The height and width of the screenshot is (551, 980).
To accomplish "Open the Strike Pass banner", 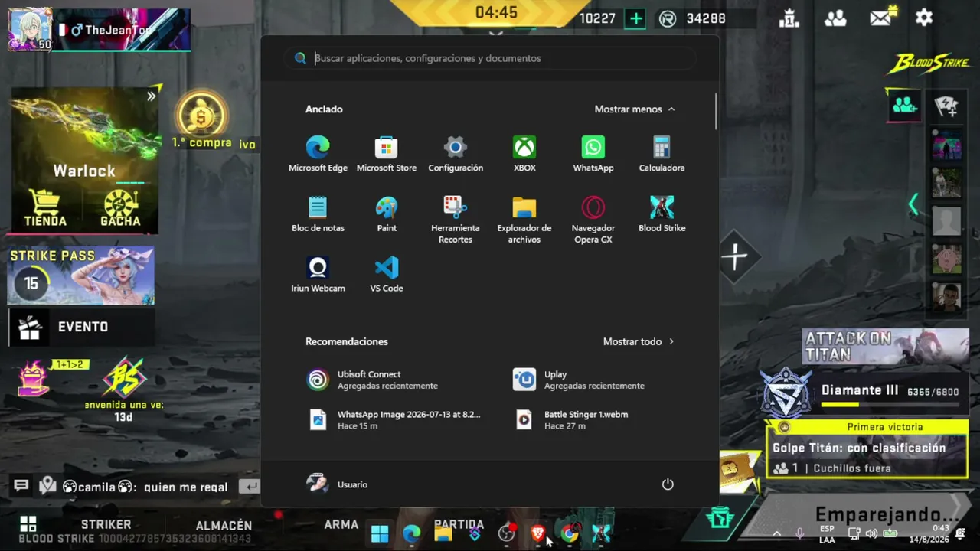I will tap(80, 275).
